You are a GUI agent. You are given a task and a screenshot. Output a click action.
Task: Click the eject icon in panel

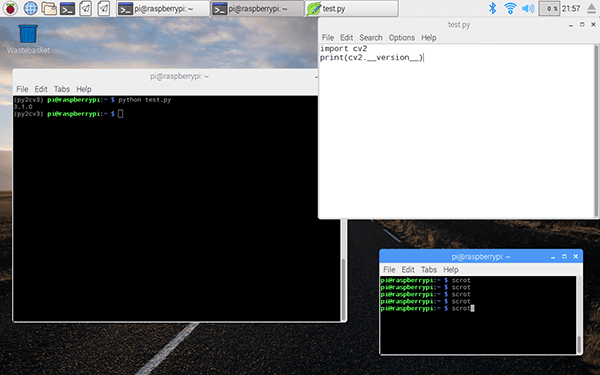pos(591,8)
